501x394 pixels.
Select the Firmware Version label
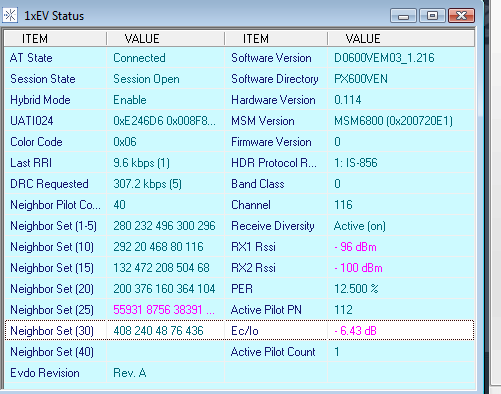(x=271, y=142)
